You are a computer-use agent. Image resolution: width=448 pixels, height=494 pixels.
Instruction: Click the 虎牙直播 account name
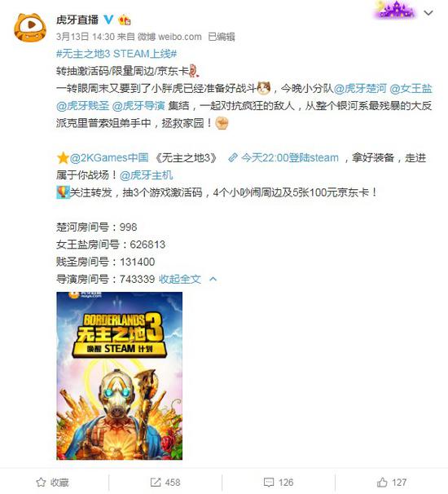pos(77,20)
